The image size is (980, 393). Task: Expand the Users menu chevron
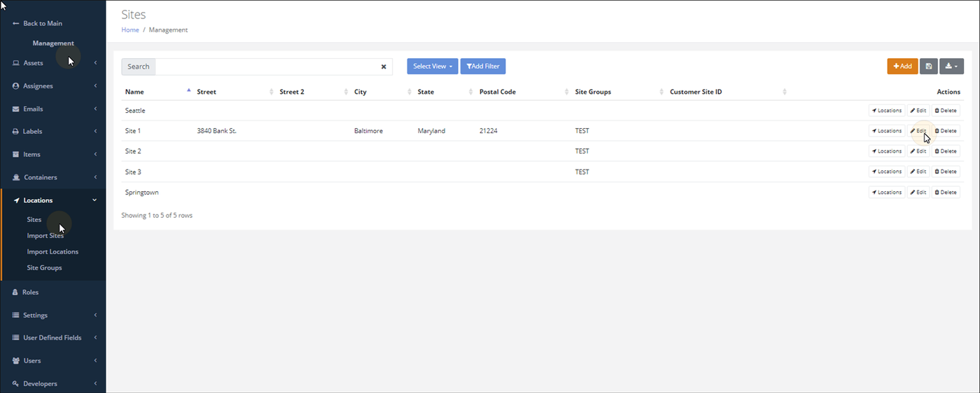click(95, 361)
